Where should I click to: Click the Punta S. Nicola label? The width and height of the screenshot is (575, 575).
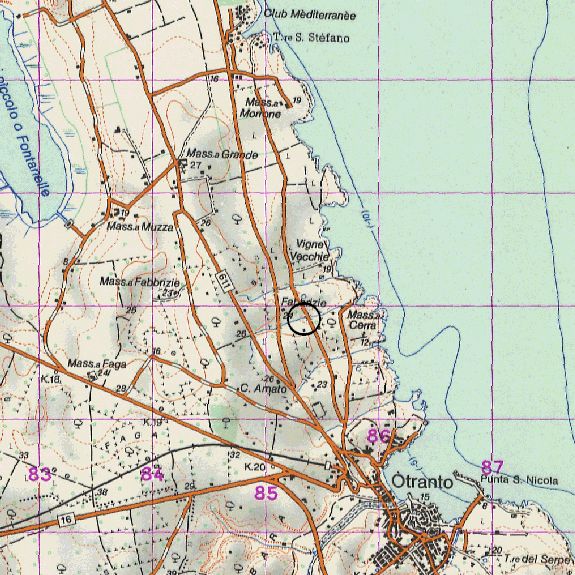pos(519,480)
